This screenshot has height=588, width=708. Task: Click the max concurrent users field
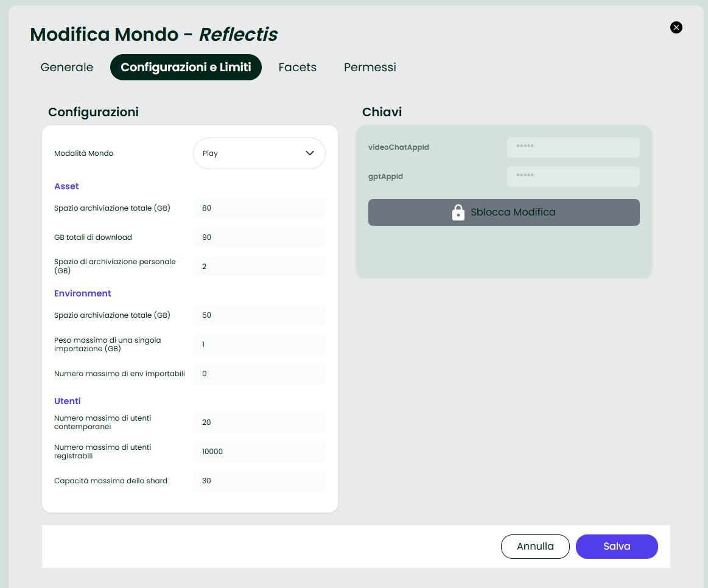pos(259,422)
